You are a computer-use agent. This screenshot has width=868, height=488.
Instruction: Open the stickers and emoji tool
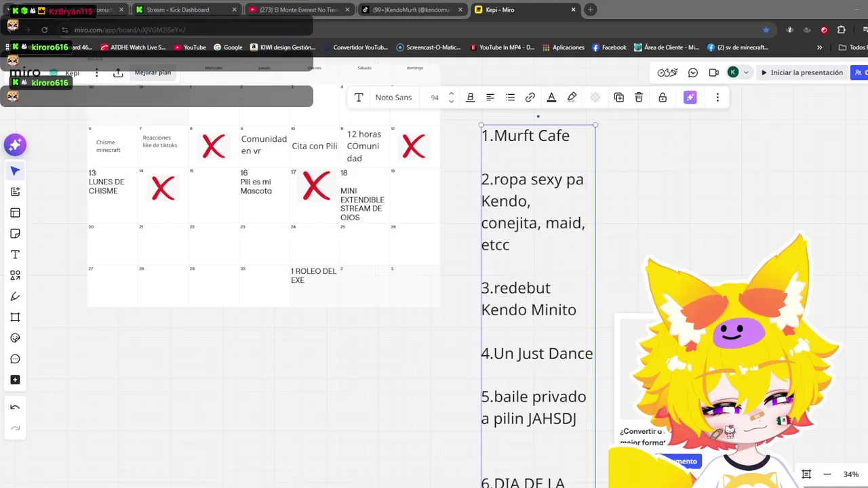coord(15,338)
